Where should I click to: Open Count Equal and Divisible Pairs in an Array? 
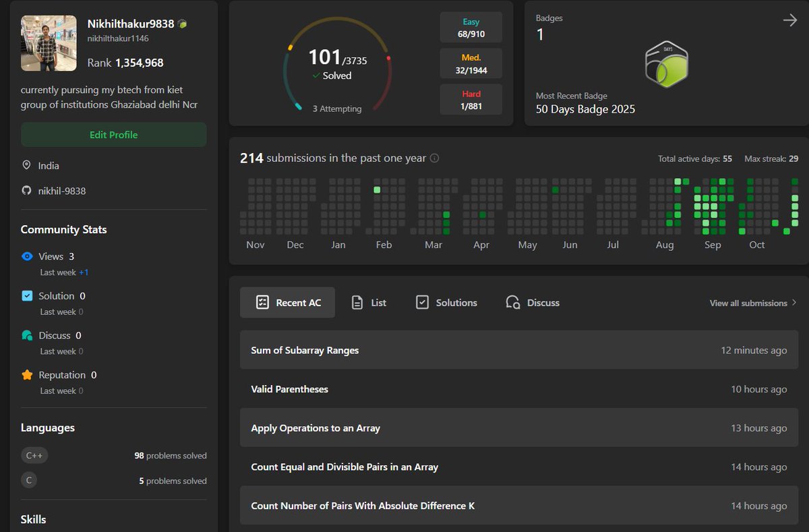[519, 467]
